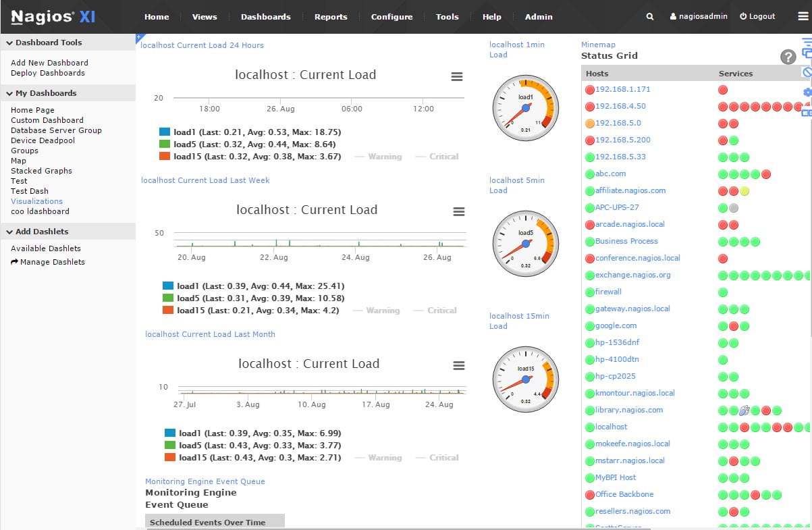Open the Reports menu
This screenshot has width=812, height=530.
click(331, 17)
